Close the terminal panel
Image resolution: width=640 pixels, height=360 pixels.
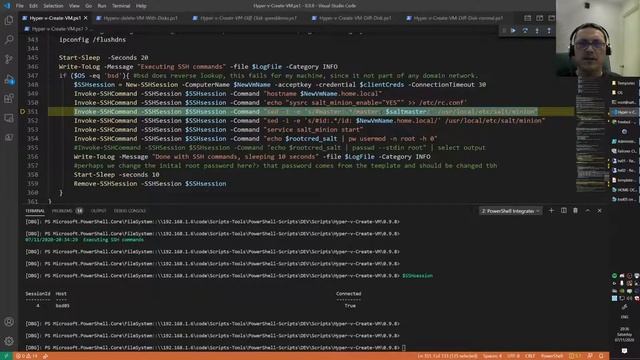(600, 211)
